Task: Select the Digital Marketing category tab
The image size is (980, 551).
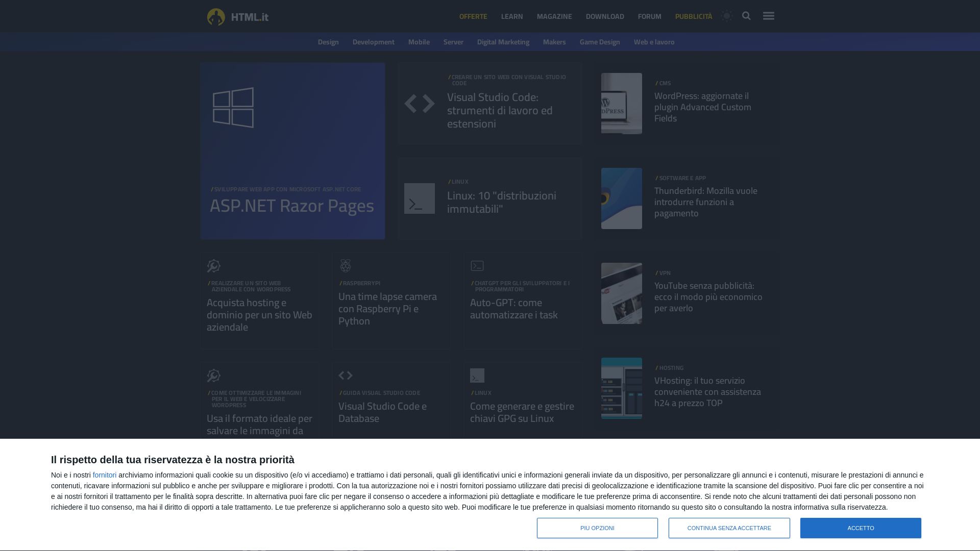Action: [x=503, y=42]
